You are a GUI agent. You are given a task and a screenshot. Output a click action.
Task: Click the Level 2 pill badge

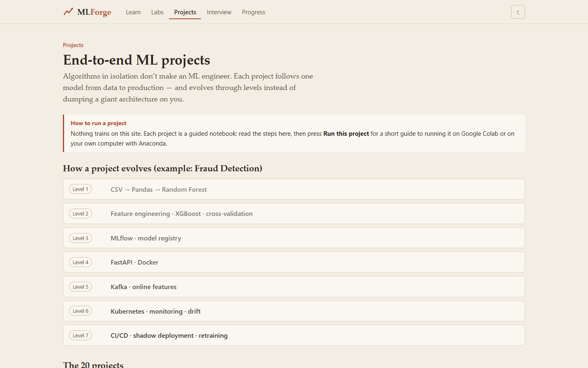click(x=80, y=213)
